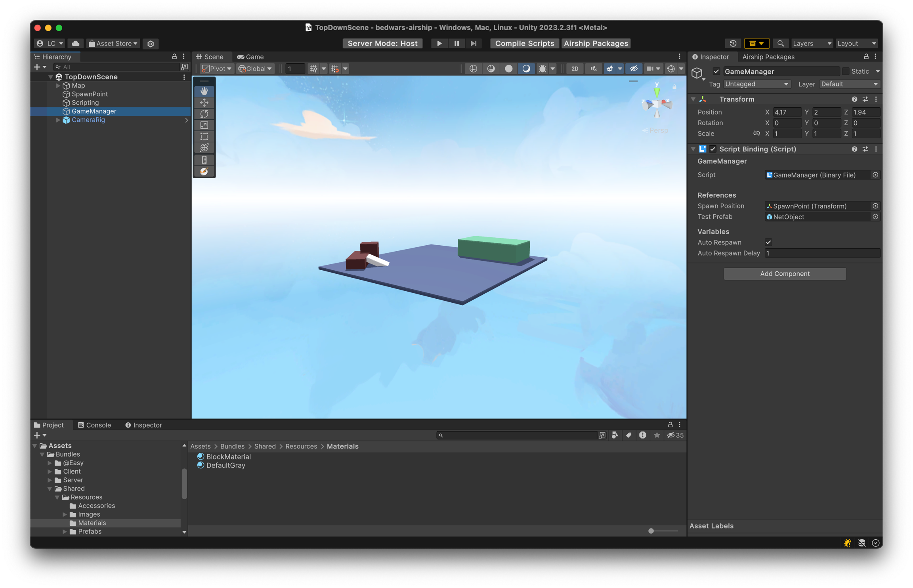Open the Layer dropdown showing Default
Screen dimensions: 913x588
[850, 84]
